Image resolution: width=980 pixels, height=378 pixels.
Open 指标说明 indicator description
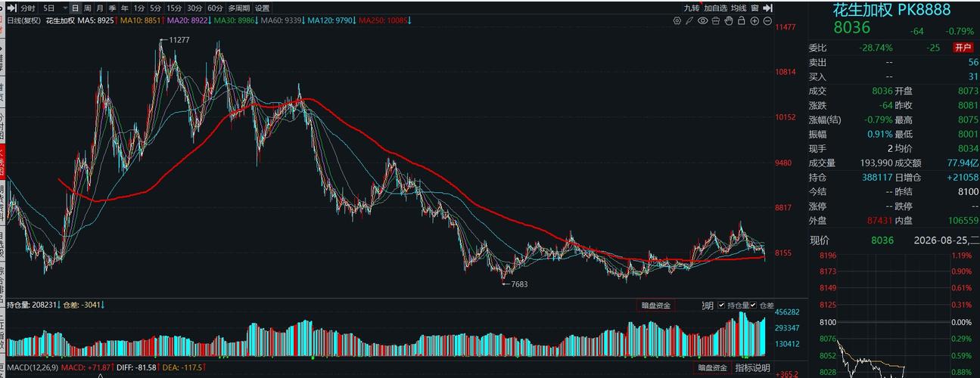pos(753,368)
